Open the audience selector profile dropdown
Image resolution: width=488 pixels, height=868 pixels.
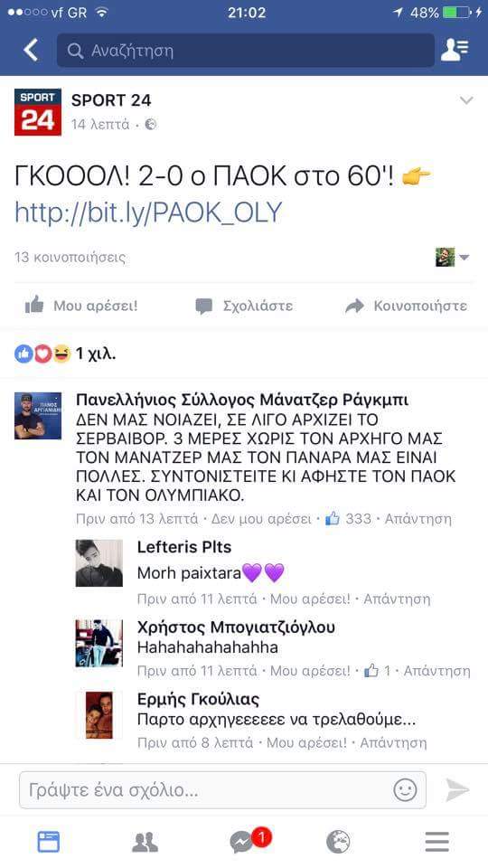point(453,257)
